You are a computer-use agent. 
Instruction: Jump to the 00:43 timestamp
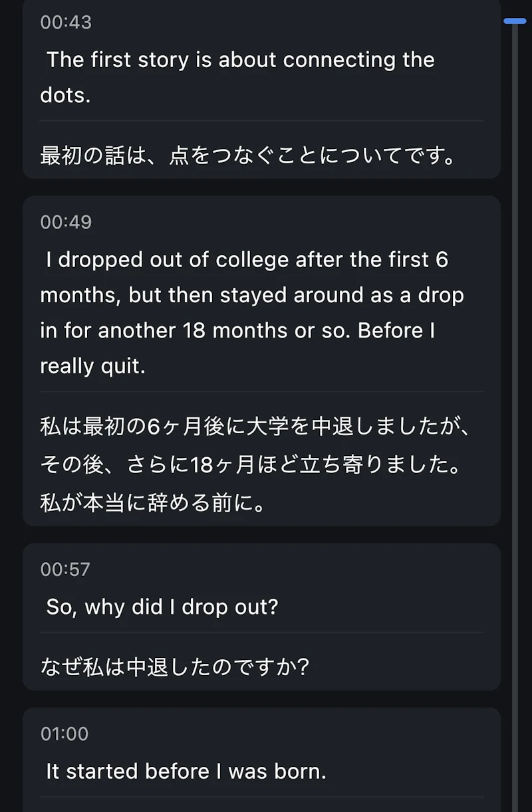(66, 23)
